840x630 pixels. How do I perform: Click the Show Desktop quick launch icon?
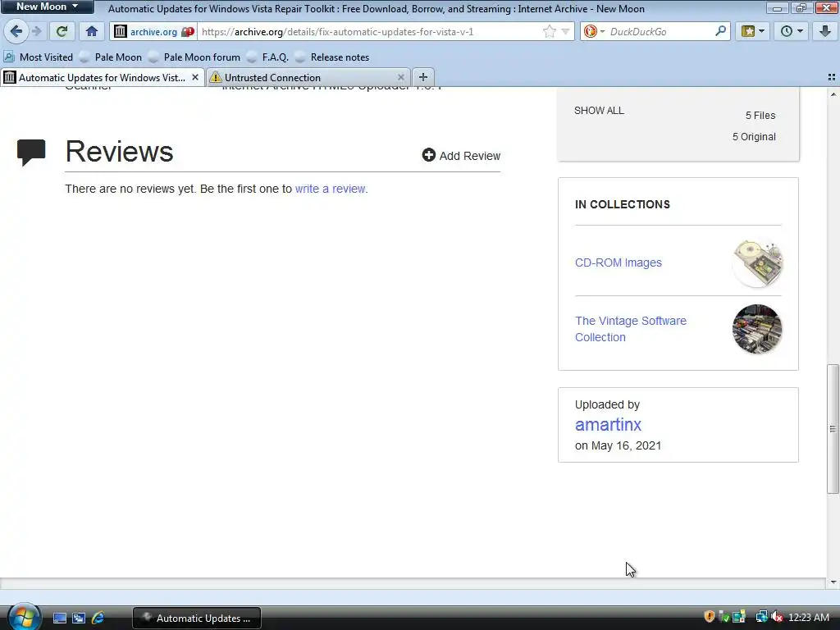point(59,618)
